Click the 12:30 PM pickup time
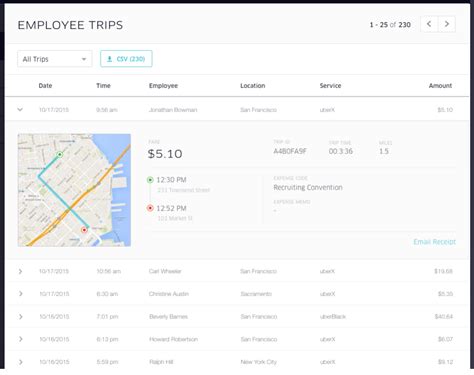 click(x=171, y=180)
